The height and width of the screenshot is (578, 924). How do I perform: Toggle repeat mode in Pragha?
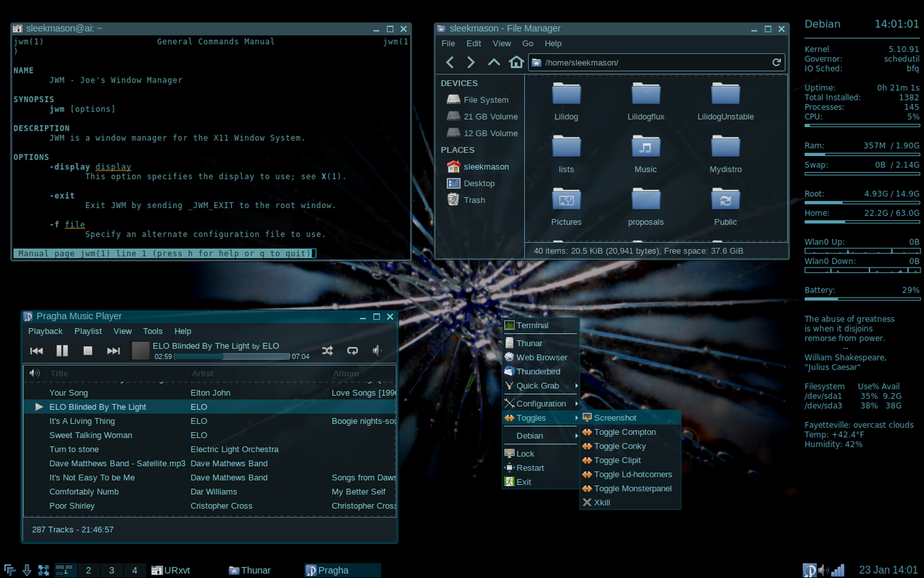(x=352, y=350)
